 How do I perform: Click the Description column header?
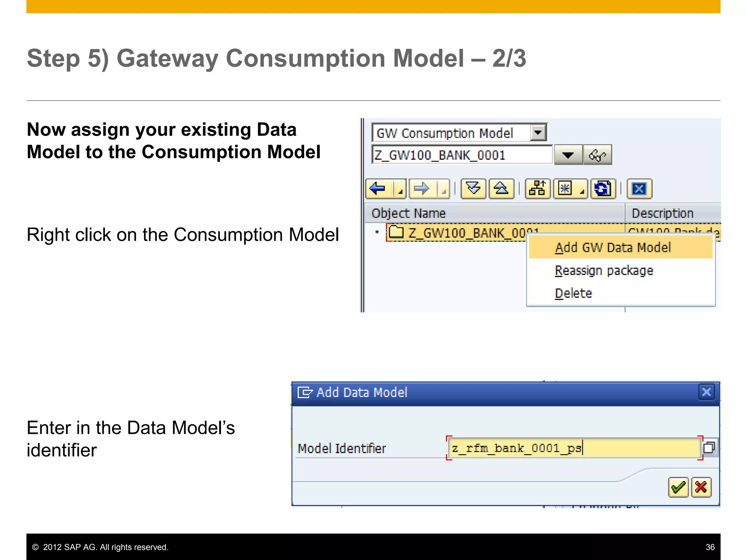673,213
